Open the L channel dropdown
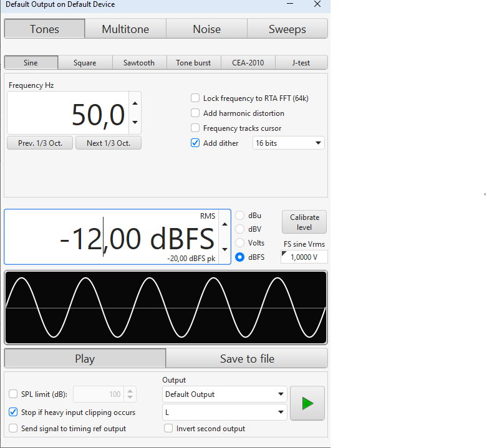The image size is (487, 448). coord(224,412)
